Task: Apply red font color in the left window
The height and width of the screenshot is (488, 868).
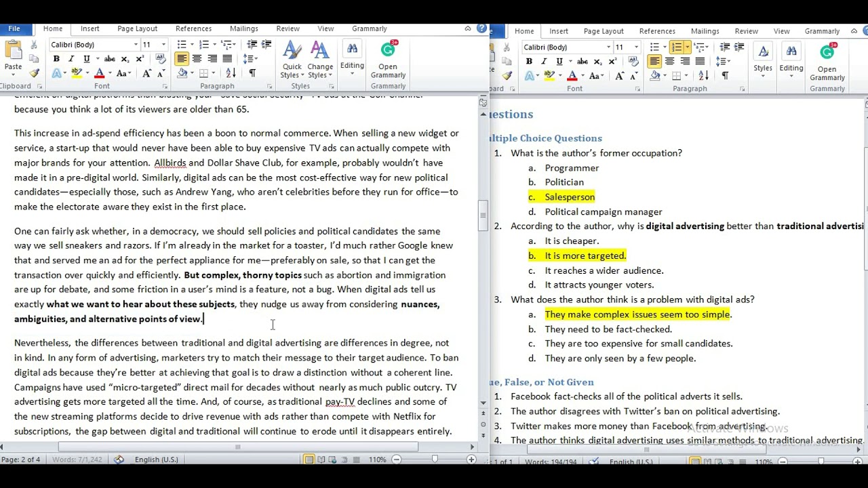Action: pyautogui.click(x=100, y=73)
